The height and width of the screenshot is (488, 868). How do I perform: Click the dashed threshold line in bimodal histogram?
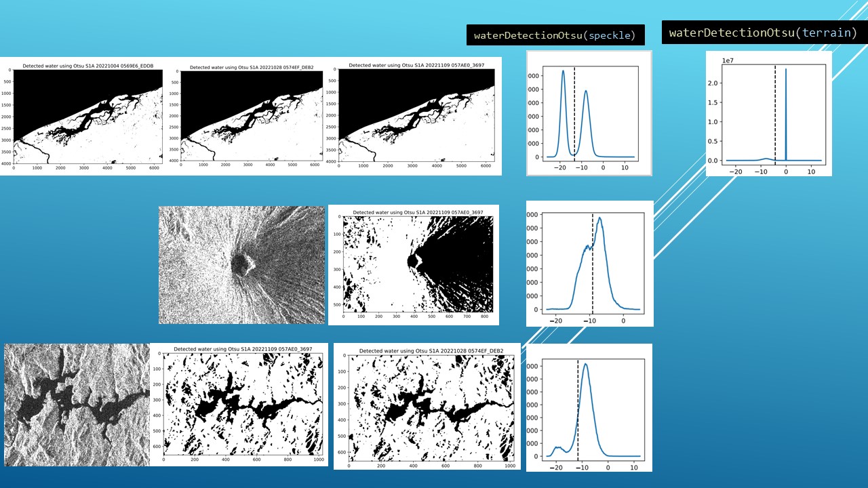pyautogui.click(x=574, y=112)
